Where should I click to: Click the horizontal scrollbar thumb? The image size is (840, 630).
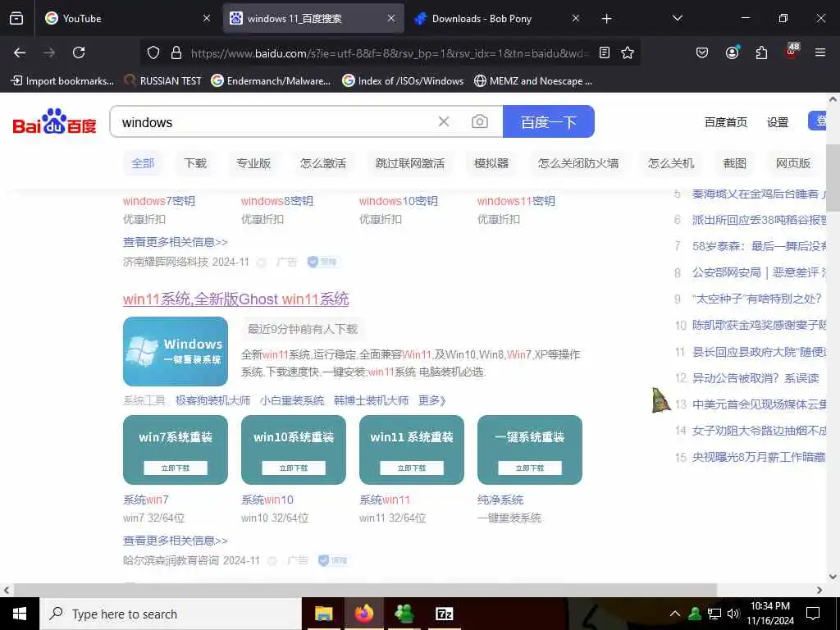pos(365,590)
